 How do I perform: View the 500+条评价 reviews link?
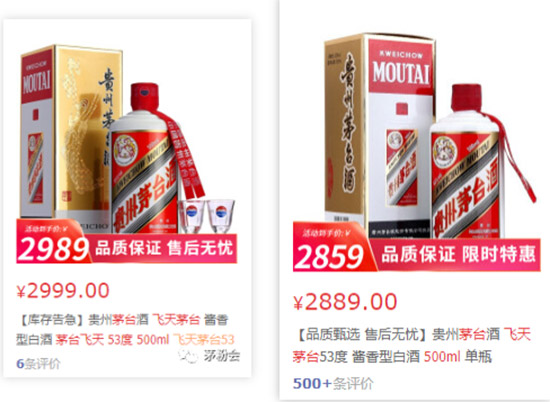tap(333, 383)
